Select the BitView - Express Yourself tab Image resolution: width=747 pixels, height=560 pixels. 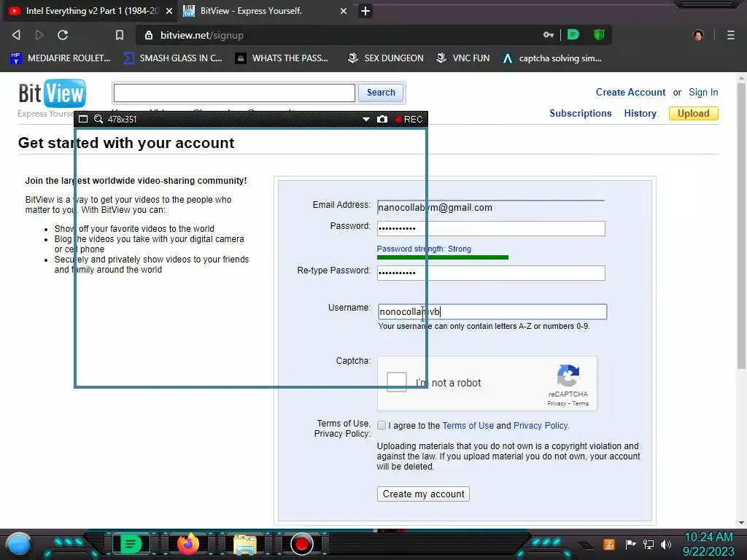(266, 11)
